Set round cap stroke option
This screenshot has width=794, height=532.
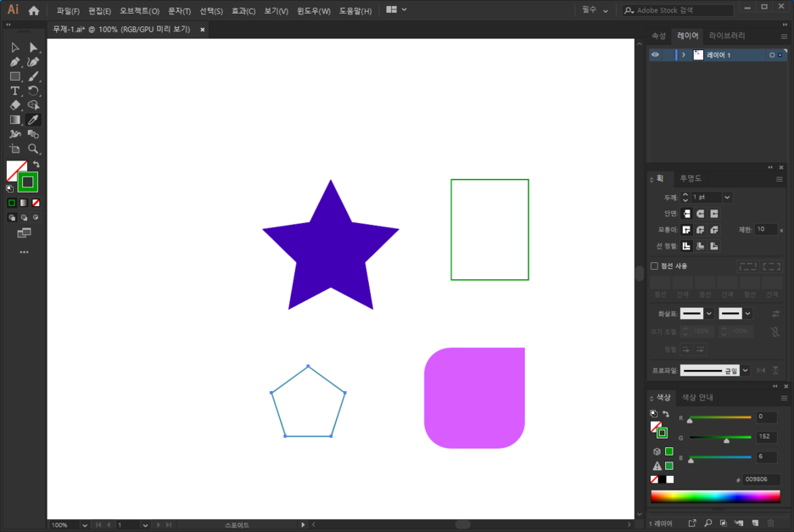click(701, 214)
